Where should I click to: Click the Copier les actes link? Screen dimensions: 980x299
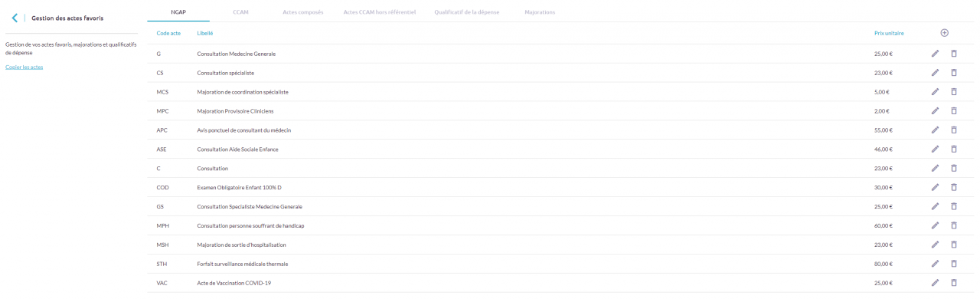(x=24, y=67)
